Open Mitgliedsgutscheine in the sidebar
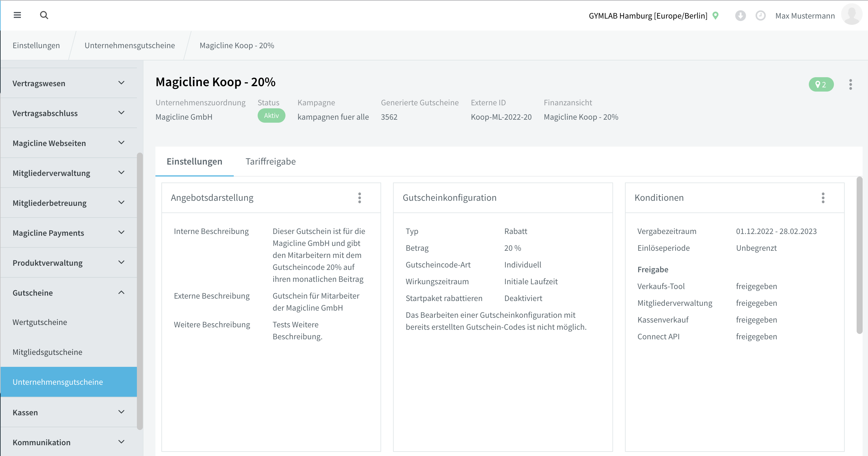This screenshot has width=868, height=456. pos(69,352)
